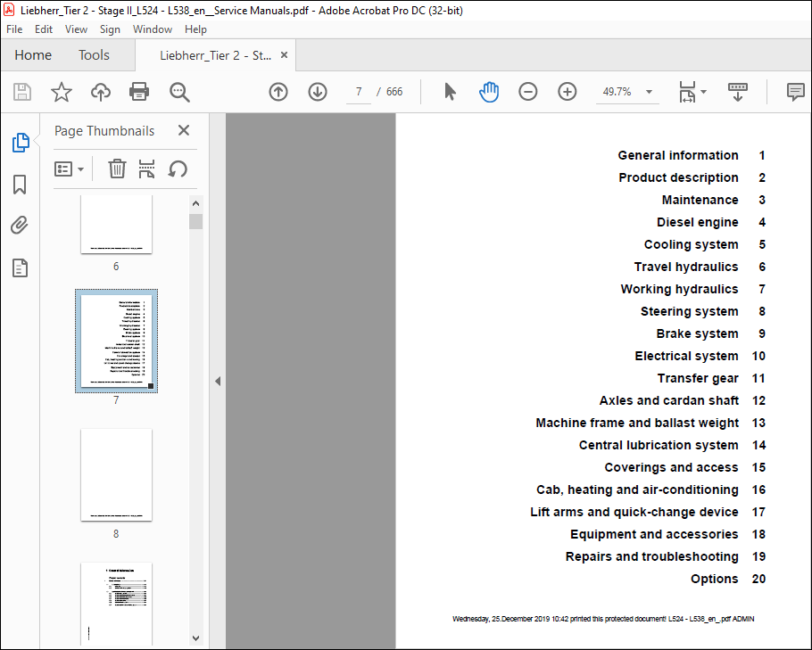Viewport: 812px width, 650px height.
Task: Click 'Travel hydraulics' contents entry
Action: coord(686,267)
